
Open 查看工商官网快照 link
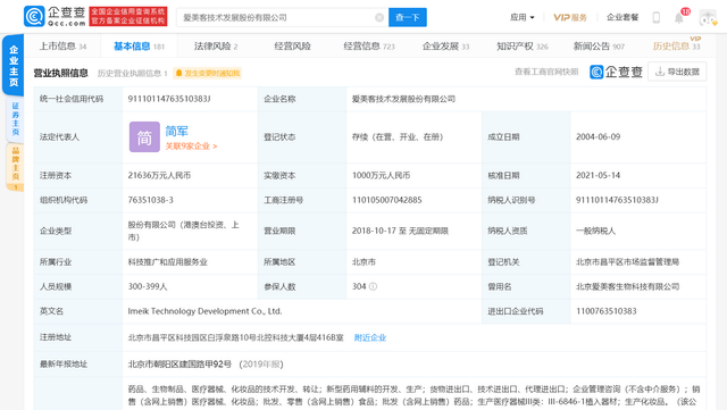pos(546,72)
